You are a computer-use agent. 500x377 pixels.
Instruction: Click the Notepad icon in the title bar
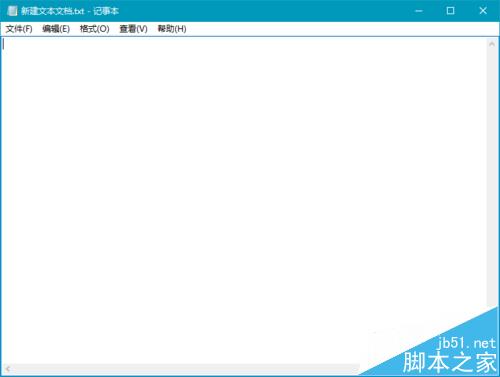point(12,11)
